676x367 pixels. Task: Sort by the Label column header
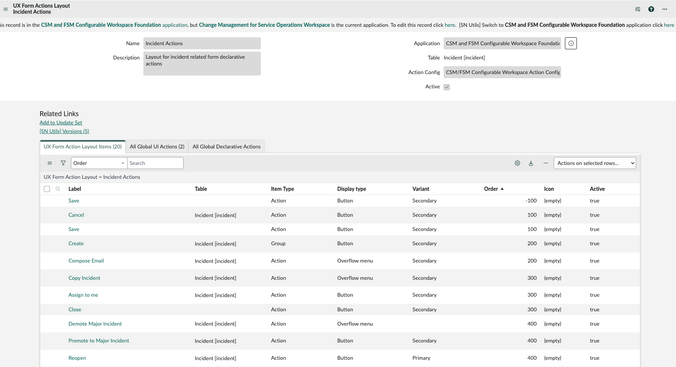(x=75, y=189)
